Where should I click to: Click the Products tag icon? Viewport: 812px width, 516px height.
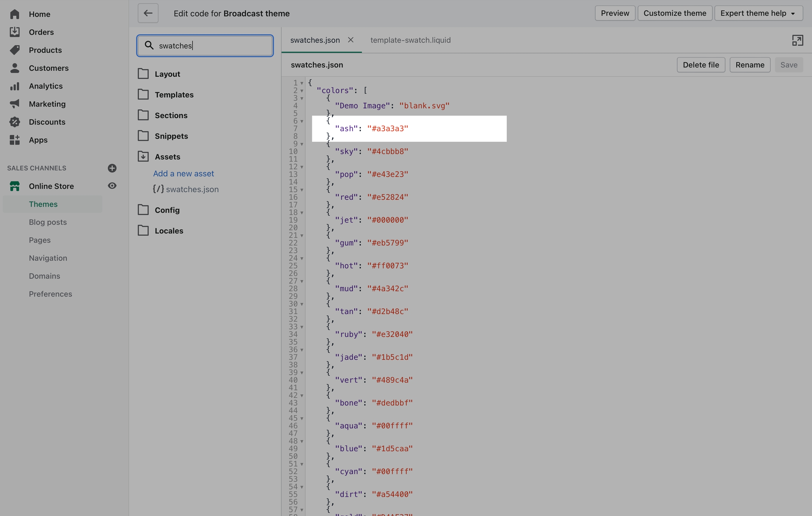14,50
